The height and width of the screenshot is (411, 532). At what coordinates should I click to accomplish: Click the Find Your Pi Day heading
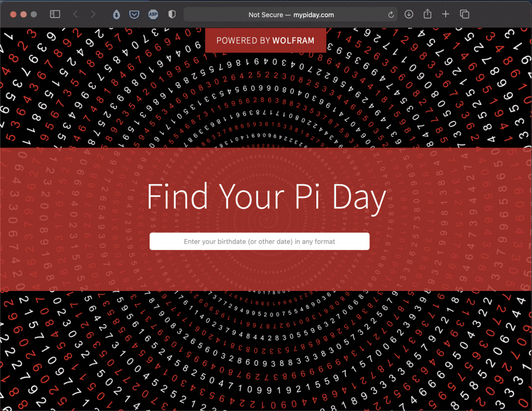pos(266,197)
